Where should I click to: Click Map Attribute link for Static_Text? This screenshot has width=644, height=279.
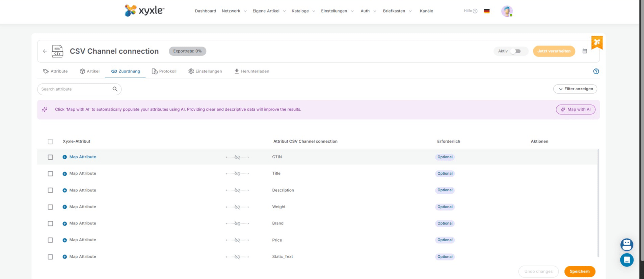[x=83, y=257]
